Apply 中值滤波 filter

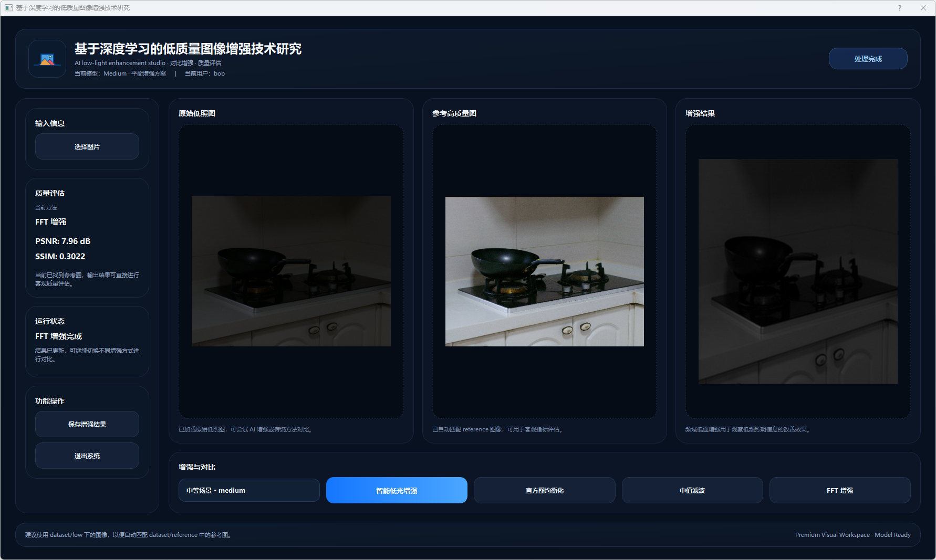(692, 490)
